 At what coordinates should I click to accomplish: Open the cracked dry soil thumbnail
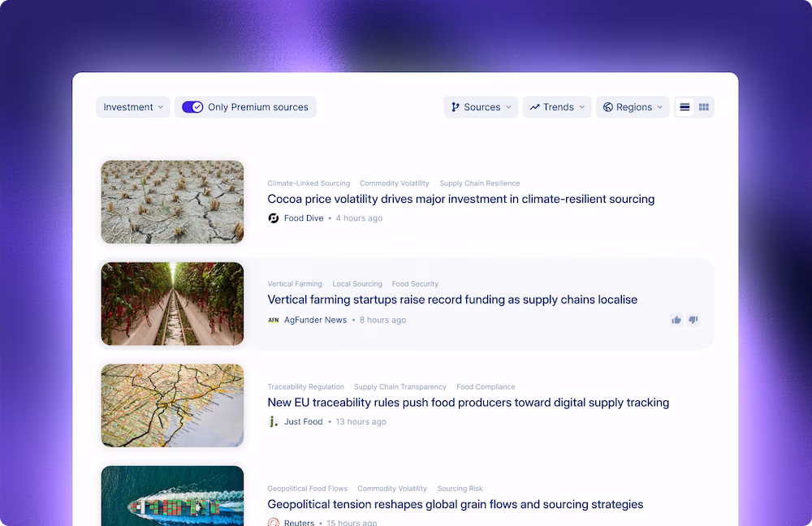coord(172,202)
